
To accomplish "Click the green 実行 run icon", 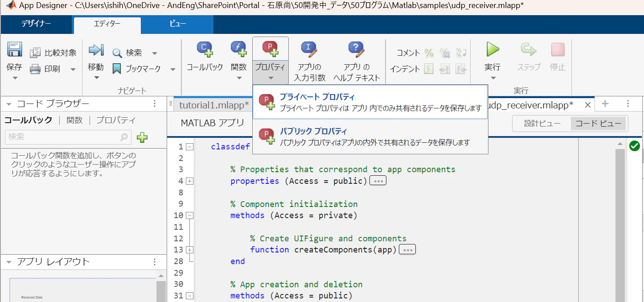I will [492, 50].
